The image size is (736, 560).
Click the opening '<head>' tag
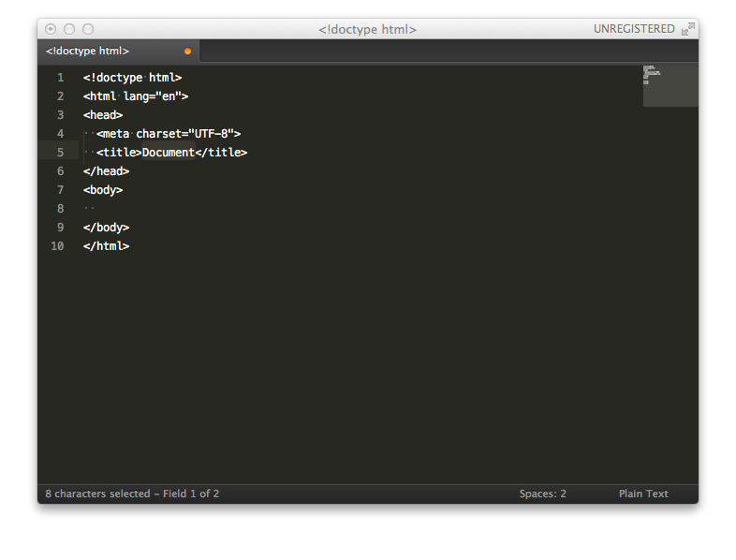coord(103,115)
